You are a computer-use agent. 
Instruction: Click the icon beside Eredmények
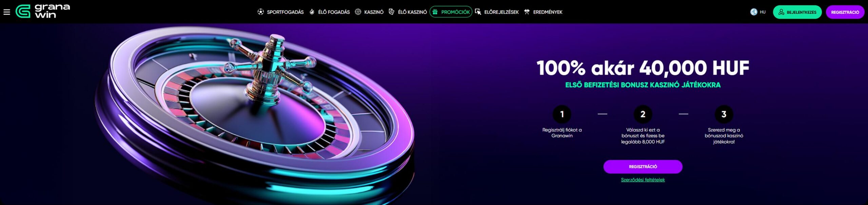coord(527,12)
